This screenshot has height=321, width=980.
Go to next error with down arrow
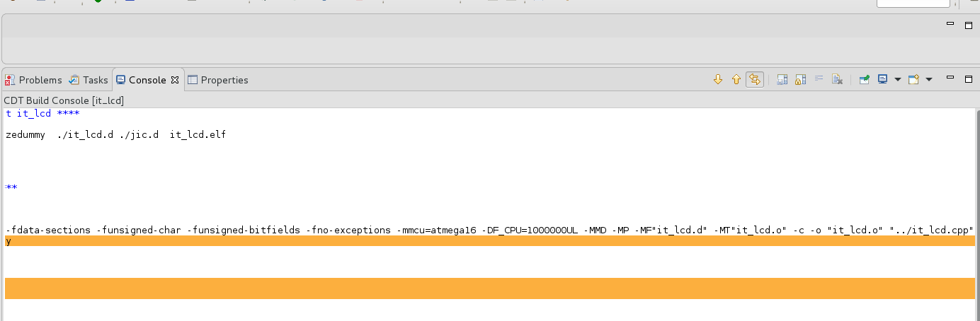[x=717, y=80]
